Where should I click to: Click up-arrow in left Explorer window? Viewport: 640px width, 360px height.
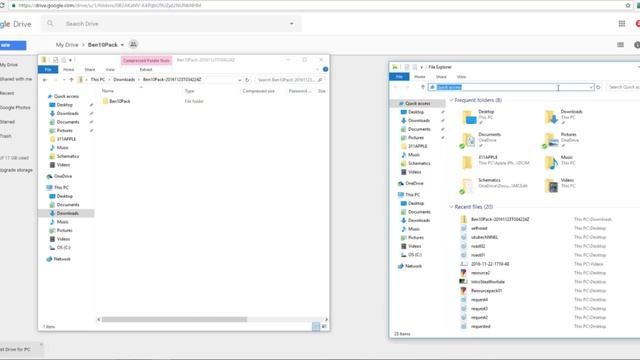click(71, 80)
